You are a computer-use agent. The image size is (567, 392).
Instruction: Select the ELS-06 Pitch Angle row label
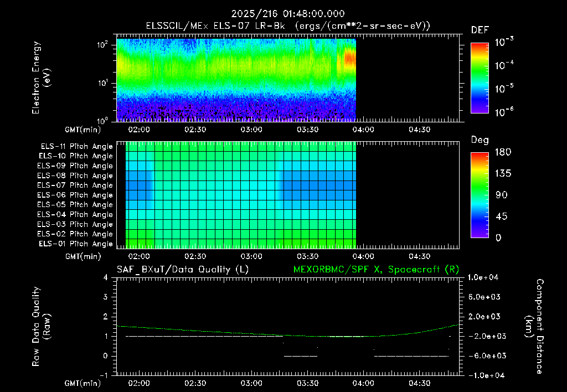point(75,195)
